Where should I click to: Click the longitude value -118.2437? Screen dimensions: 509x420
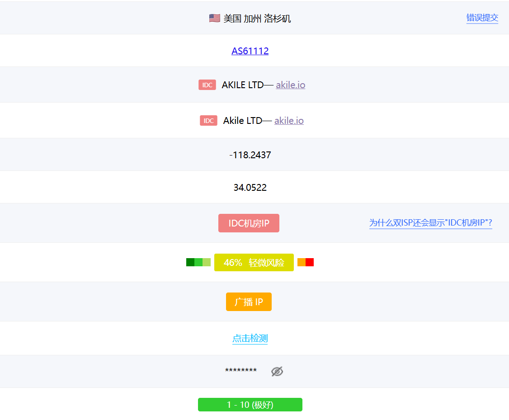tap(250, 155)
